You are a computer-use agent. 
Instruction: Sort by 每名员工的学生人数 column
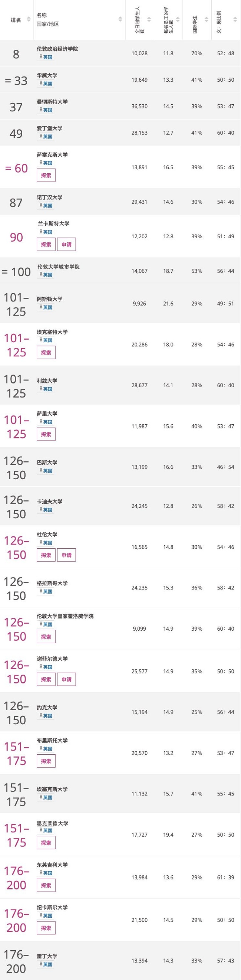point(168,20)
